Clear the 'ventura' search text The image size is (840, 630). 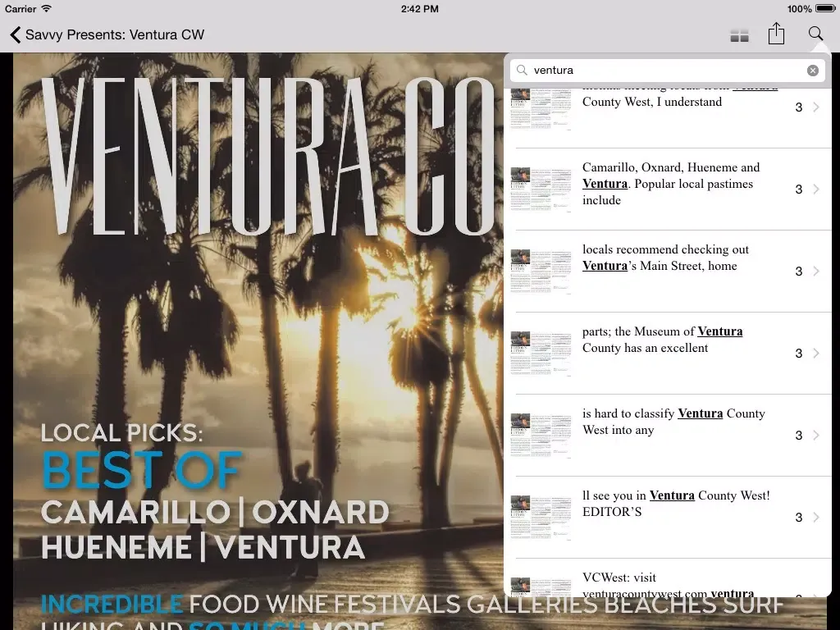[813, 71]
